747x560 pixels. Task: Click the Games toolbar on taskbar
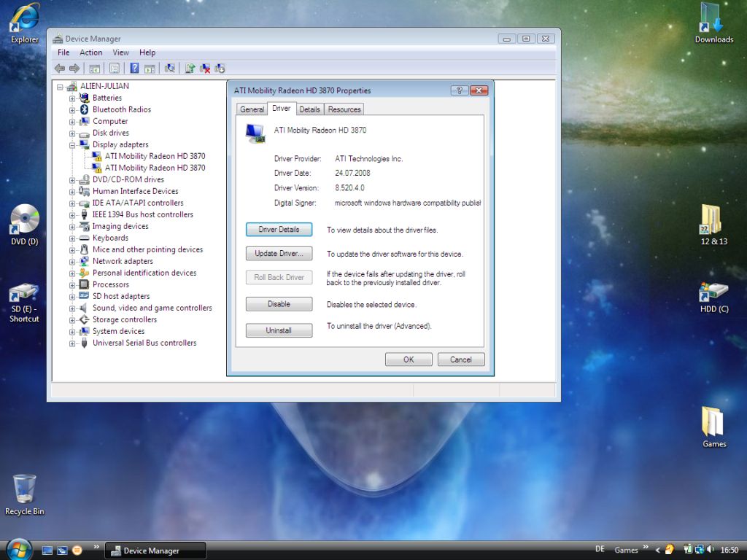[626, 550]
